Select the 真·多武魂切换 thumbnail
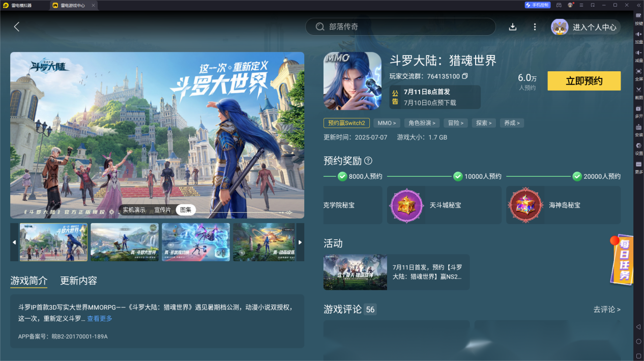The image size is (644, 361). (196, 242)
